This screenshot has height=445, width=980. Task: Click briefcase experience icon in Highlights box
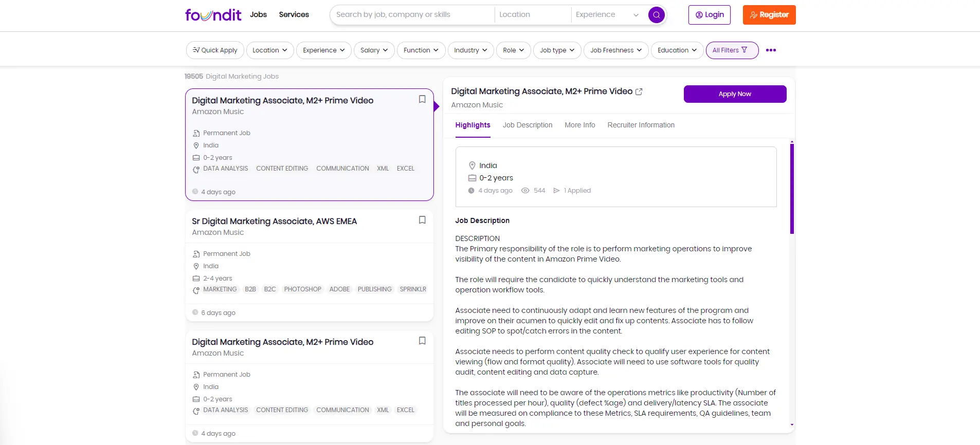472,178
